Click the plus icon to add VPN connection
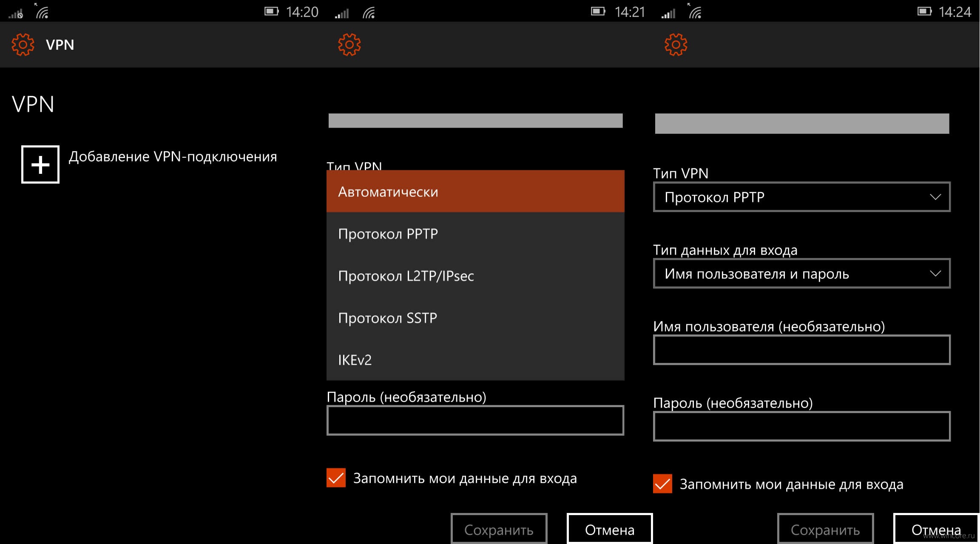980x544 pixels. pyautogui.click(x=40, y=164)
